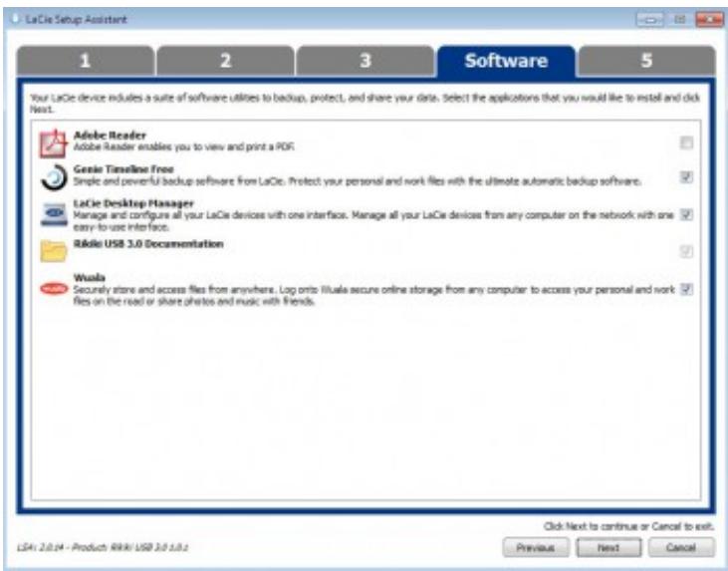The image size is (728, 571).
Task: Click the Wuala secure online storage description
Action: tap(374, 296)
